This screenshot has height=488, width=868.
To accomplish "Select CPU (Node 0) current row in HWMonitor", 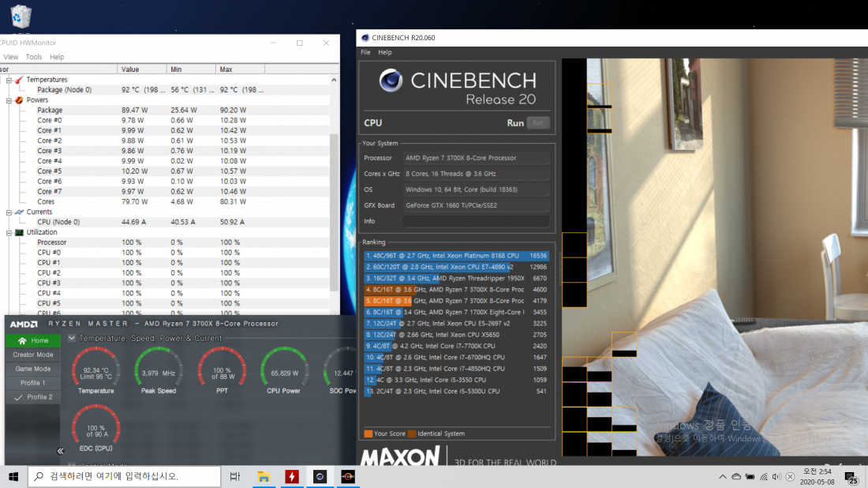I will point(166,222).
